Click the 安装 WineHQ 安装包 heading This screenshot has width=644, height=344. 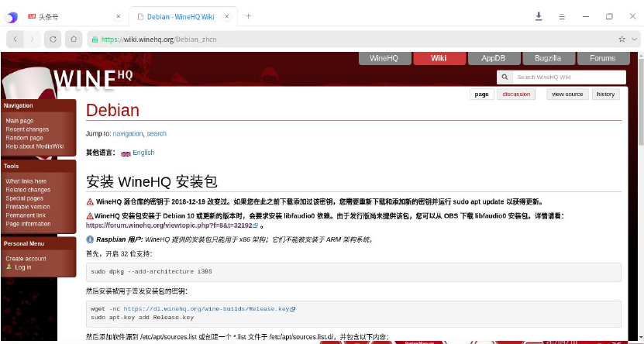152,181
